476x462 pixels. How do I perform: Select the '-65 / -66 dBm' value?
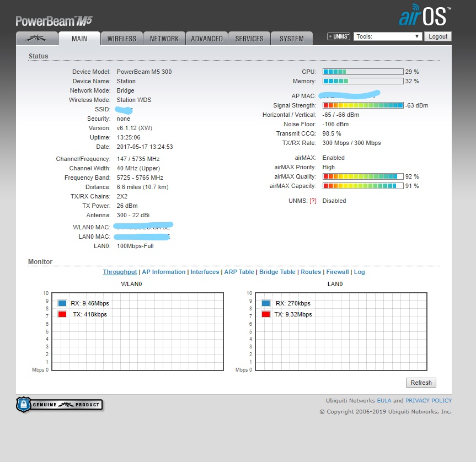point(341,115)
